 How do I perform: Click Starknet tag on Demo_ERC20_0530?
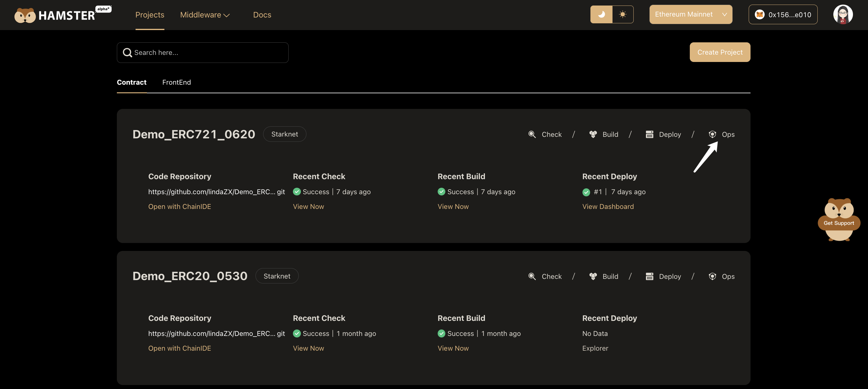277,276
